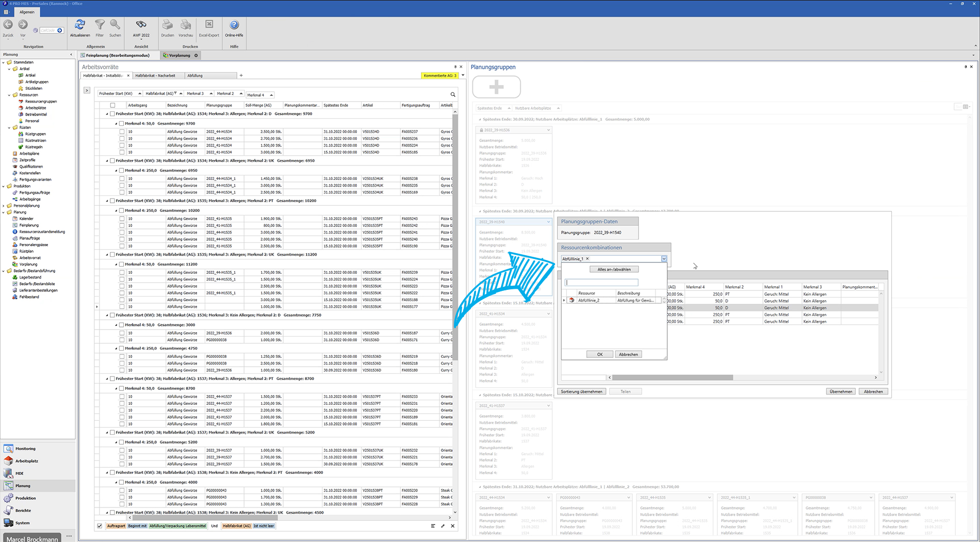Expand the Personalplanung tree node

point(4,206)
